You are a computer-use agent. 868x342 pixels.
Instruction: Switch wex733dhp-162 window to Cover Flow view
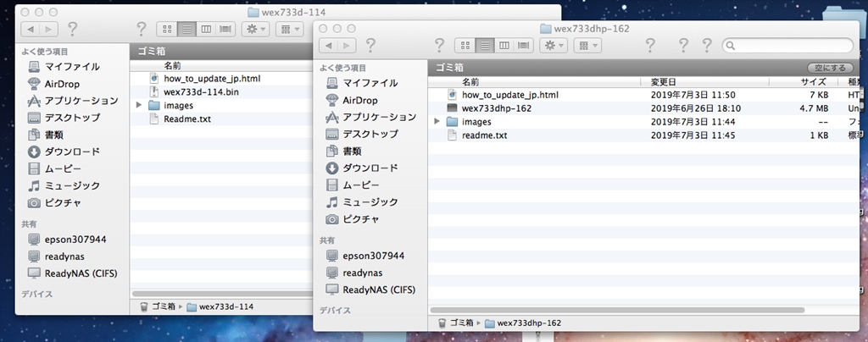click(x=523, y=46)
